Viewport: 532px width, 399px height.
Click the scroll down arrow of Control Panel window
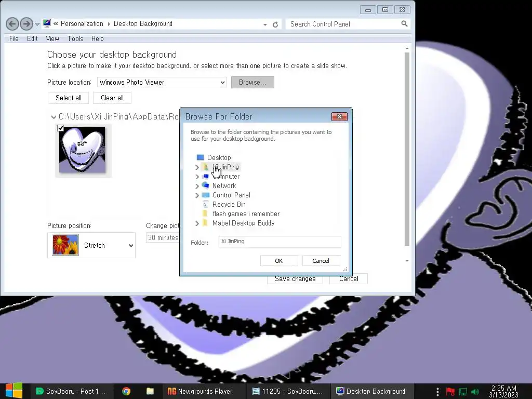click(407, 261)
